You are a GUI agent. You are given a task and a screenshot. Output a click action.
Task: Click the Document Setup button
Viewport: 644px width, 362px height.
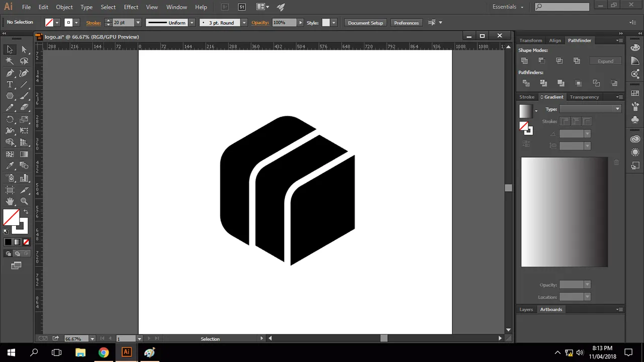(x=365, y=23)
